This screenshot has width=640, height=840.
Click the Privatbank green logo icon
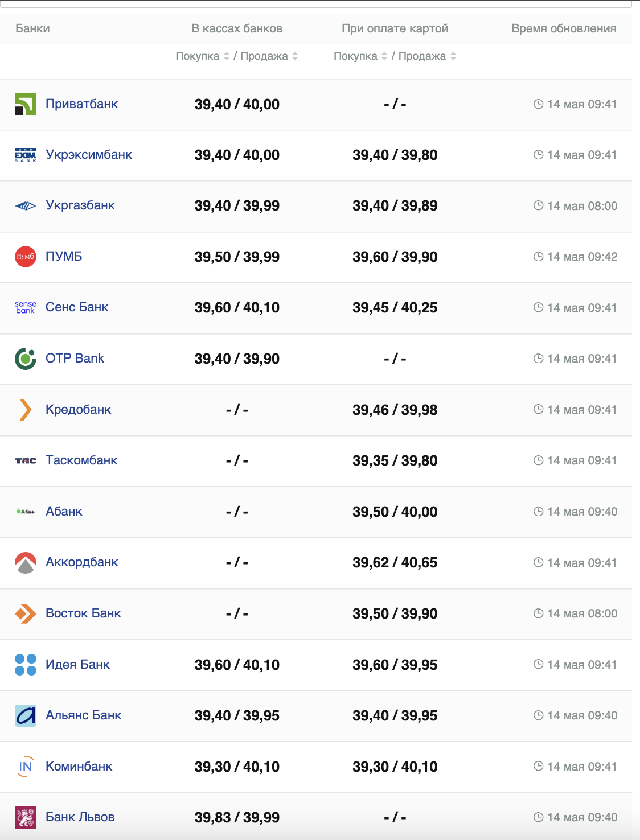click(x=26, y=104)
